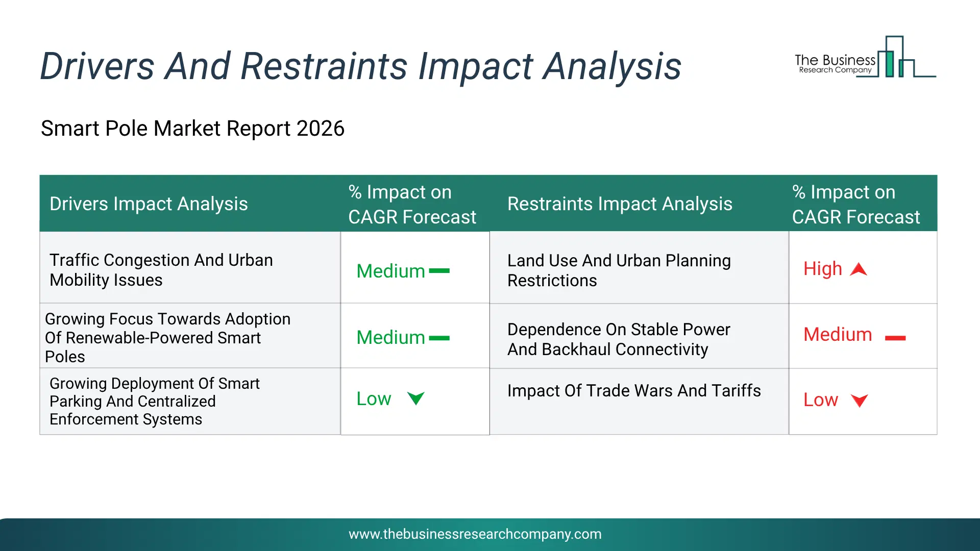Image resolution: width=980 pixels, height=551 pixels.
Task: Click CAGR Forecast header in drivers section
Action: [412, 205]
